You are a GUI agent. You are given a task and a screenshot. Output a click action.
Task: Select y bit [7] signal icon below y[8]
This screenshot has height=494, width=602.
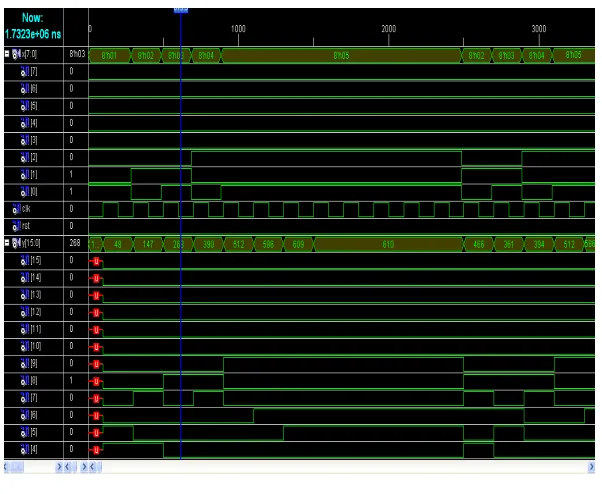tap(25, 398)
